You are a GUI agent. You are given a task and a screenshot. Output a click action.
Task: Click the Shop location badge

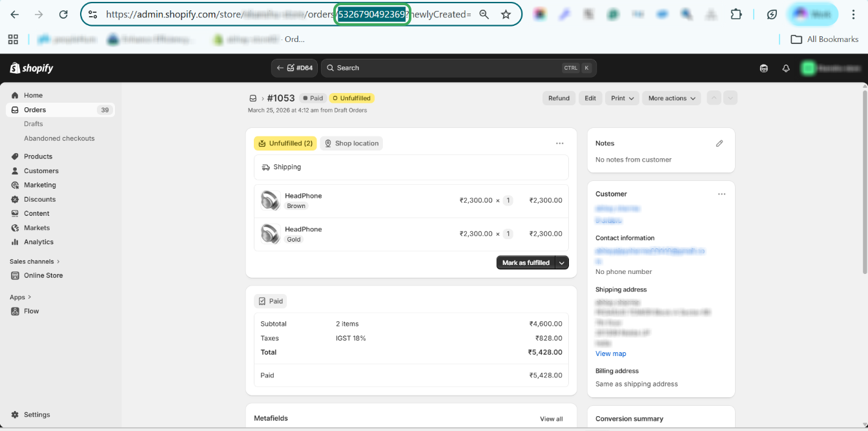point(352,143)
